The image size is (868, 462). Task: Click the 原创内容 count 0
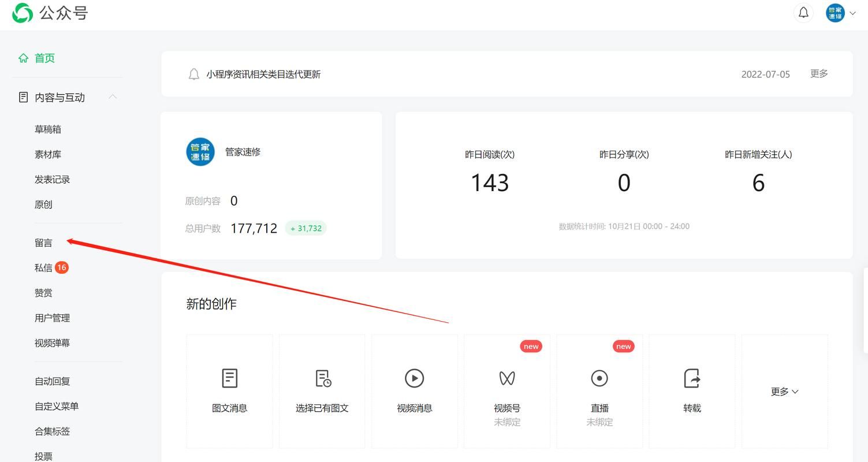pyautogui.click(x=234, y=201)
